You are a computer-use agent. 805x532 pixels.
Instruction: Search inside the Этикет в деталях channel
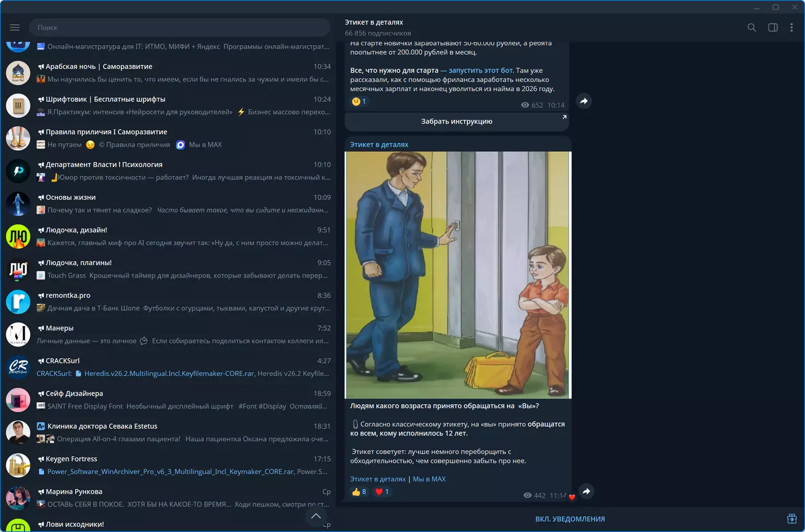point(752,28)
